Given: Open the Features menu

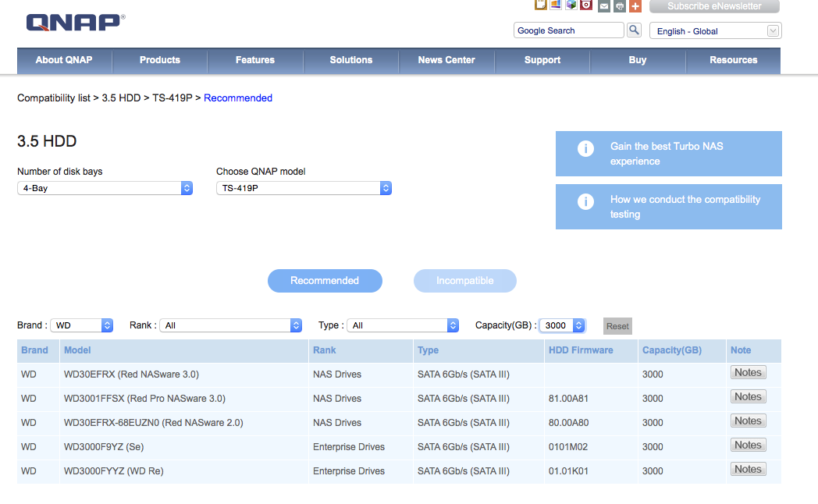Looking at the screenshot, I should coord(255,60).
